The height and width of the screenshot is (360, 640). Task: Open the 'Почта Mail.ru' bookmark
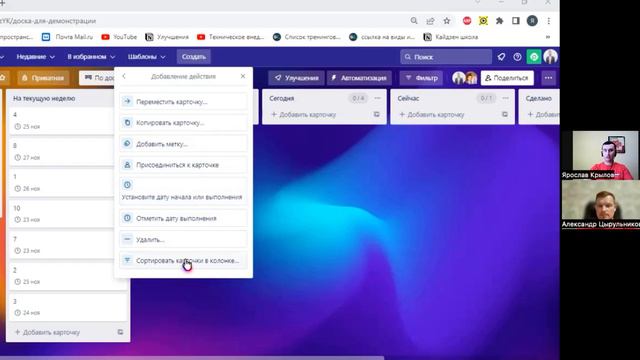click(67, 37)
